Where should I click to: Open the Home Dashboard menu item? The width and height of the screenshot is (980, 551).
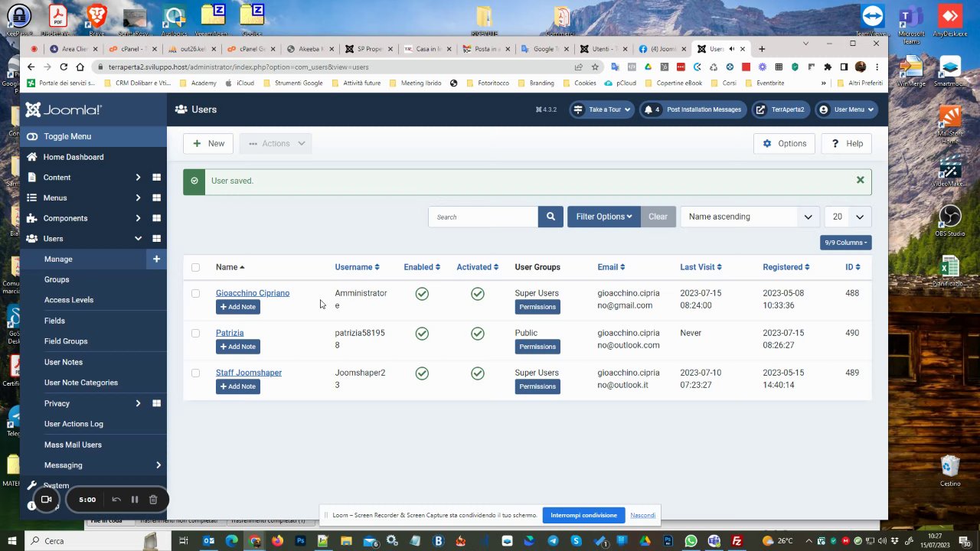coord(73,157)
